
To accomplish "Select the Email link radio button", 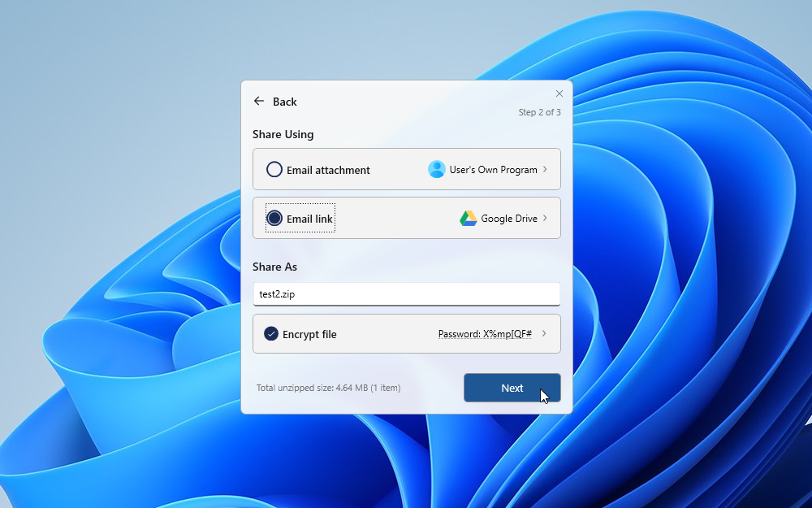I will pos(274,219).
